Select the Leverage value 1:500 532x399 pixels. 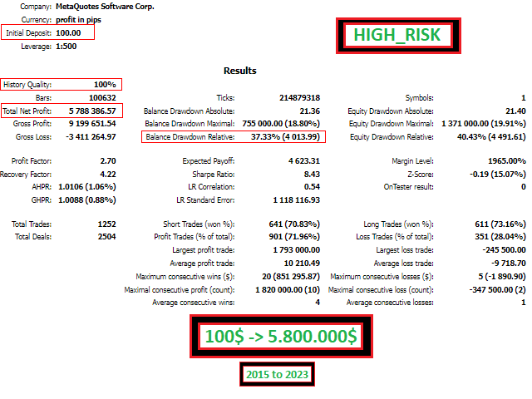tap(66, 47)
